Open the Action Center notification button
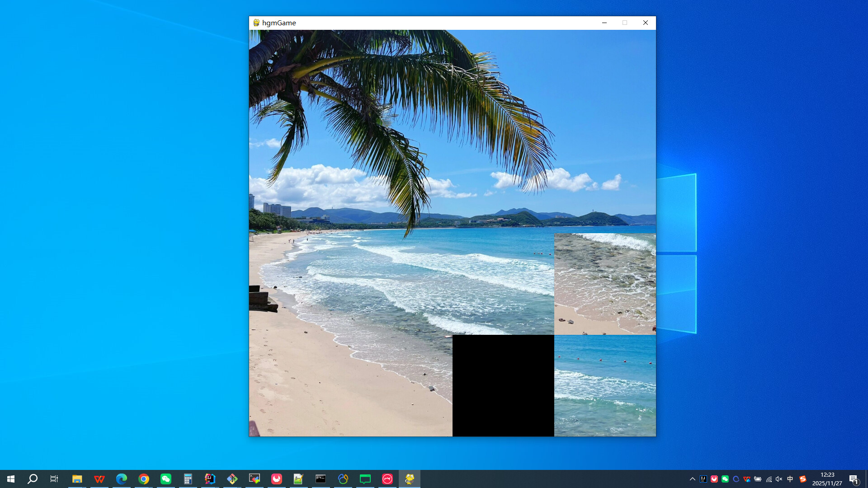The width and height of the screenshot is (868, 488). 854,479
